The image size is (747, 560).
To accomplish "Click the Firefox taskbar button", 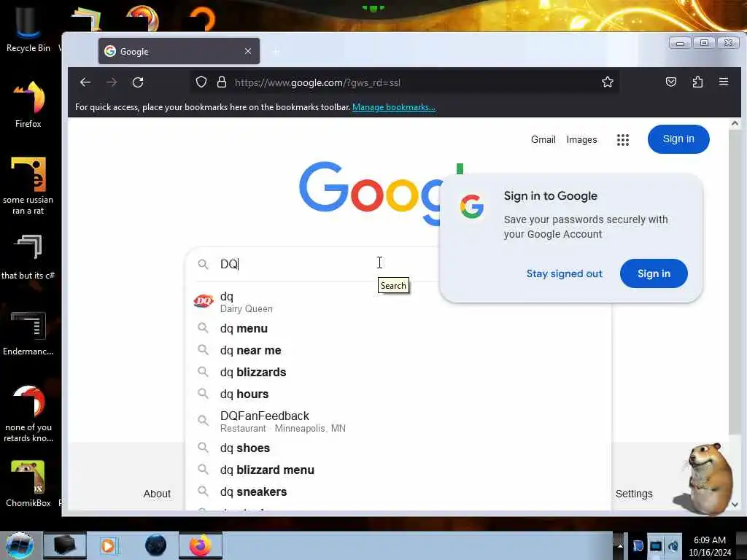I will coord(201,545).
